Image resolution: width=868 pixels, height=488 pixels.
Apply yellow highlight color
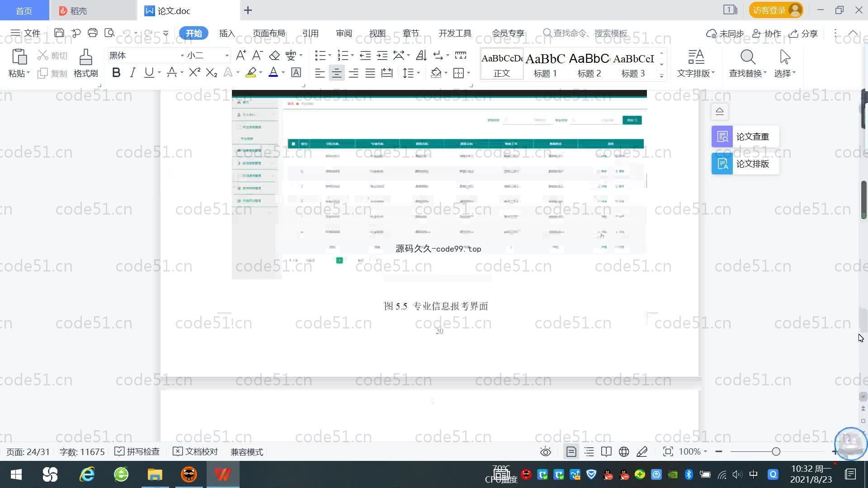click(x=251, y=73)
